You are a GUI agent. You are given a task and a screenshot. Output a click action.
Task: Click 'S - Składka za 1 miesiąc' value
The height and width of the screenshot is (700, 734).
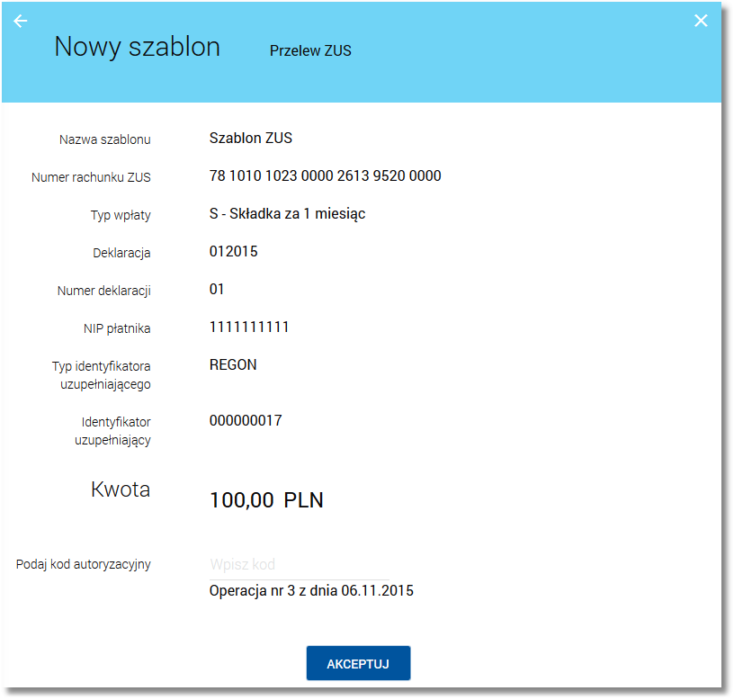[x=287, y=214]
